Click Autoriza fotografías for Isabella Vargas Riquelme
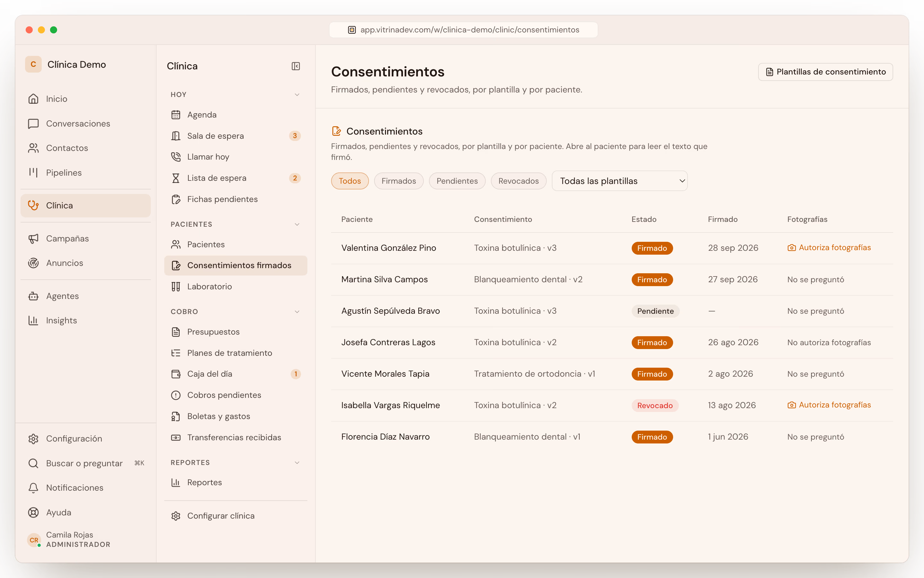The width and height of the screenshot is (924, 578). 829,405
